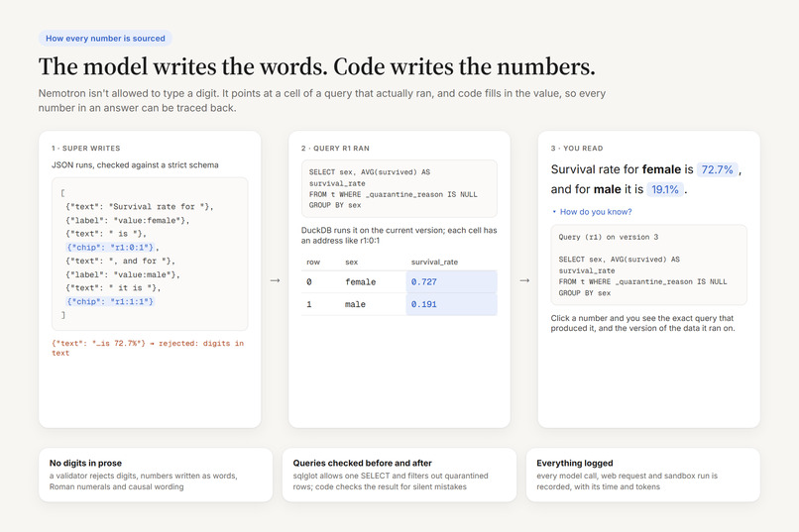Viewport: 799px width, 532px height.
Task: Click the 'row' column header
Action: point(313,263)
